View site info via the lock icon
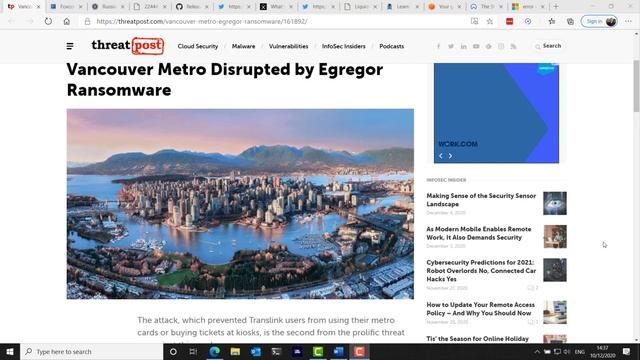 (87, 21)
